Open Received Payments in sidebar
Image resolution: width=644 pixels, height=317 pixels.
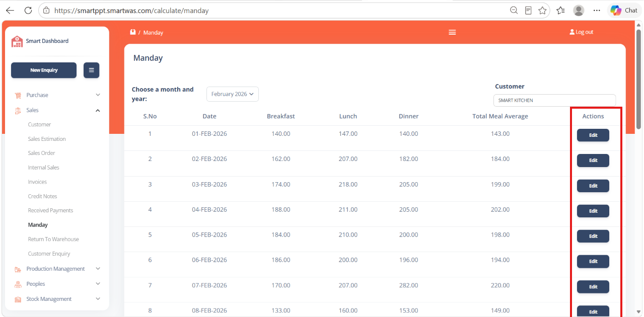50,210
